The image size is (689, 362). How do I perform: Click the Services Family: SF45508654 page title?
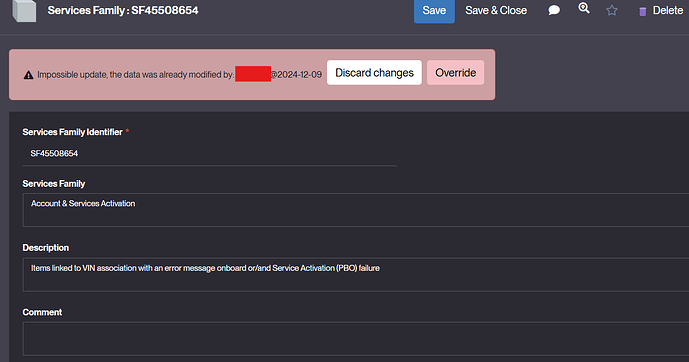click(123, 11)
